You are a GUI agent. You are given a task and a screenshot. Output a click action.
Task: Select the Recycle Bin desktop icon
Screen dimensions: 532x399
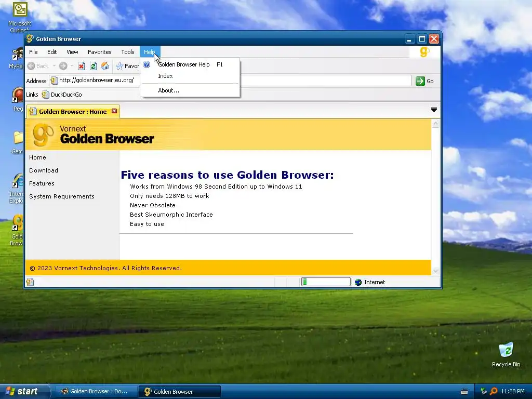(506, 354)
